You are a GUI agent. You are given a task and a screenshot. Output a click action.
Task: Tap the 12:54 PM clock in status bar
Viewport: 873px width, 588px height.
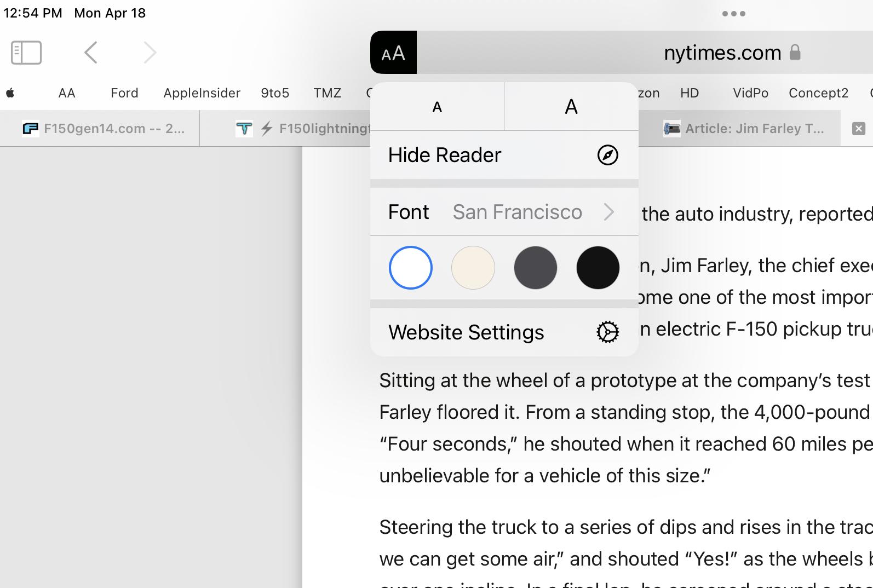[x=33, y=13]
